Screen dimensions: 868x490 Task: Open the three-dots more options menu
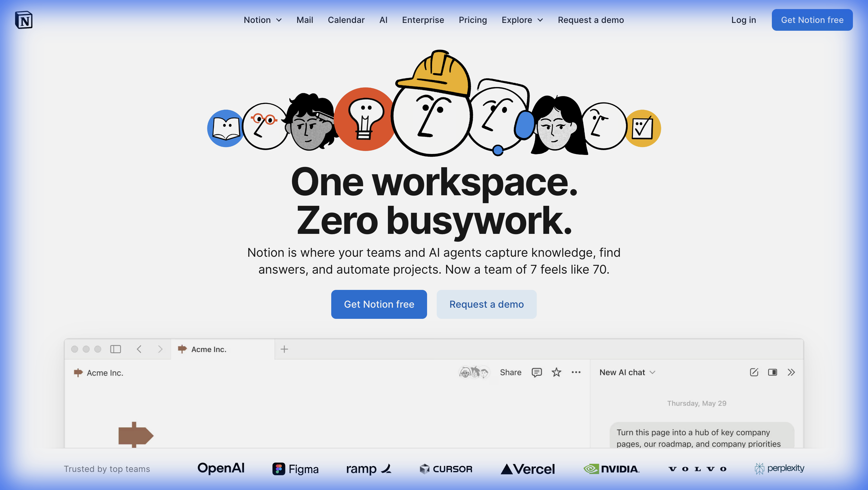click(576, 372)
